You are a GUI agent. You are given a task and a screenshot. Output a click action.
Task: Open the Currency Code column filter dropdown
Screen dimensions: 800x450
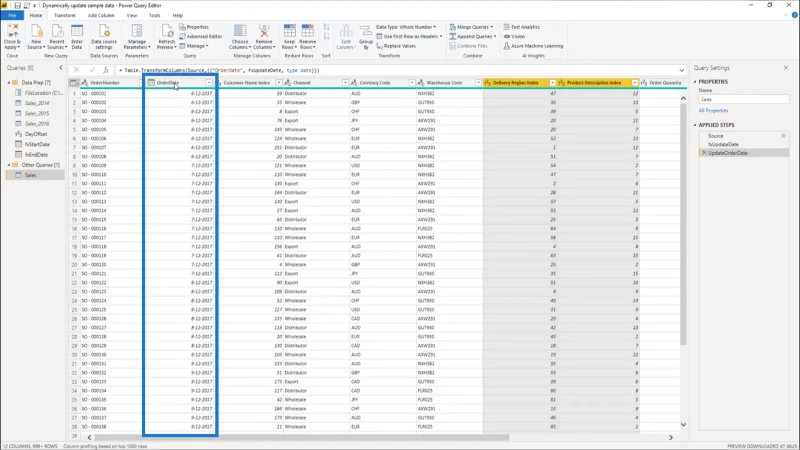tap(412, 83)
